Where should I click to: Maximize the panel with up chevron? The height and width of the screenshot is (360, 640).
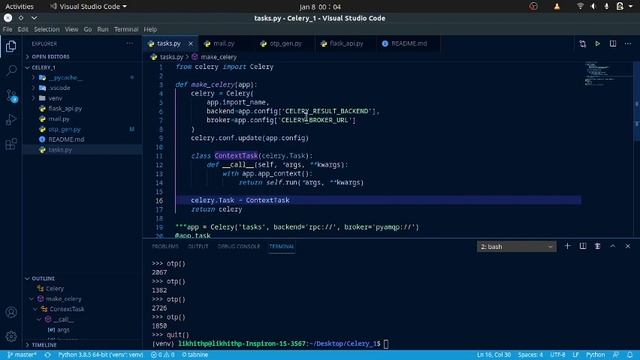pyautogui.click(x=613, y=246)
